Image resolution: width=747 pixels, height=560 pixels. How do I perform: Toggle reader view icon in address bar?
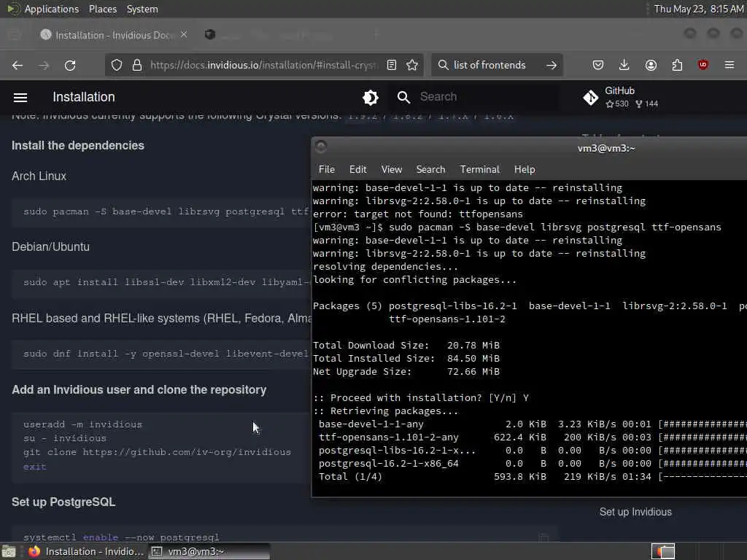392,65
